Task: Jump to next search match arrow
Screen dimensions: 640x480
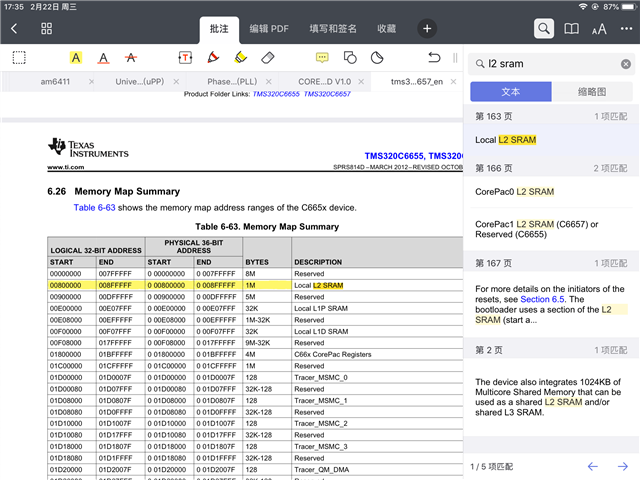Action: (622, 467)
